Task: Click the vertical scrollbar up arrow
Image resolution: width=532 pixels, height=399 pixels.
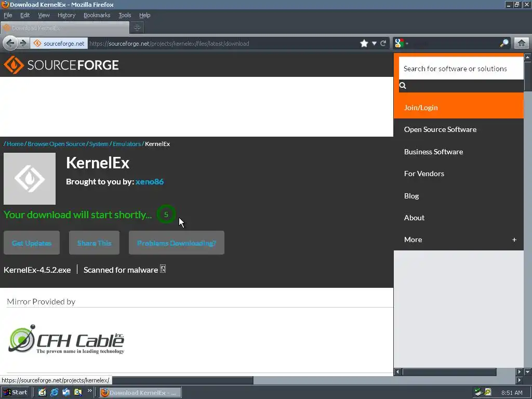Action: click(528, 57)
